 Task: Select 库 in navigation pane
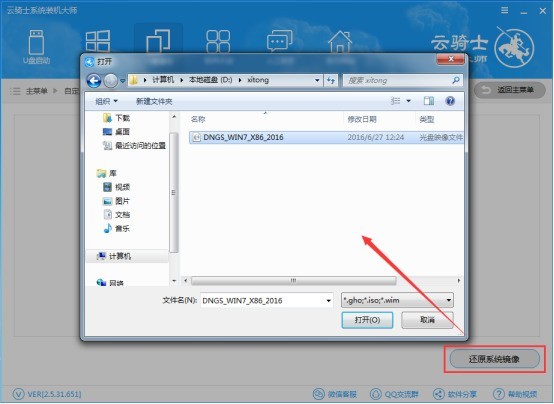[x=107, y=173]
